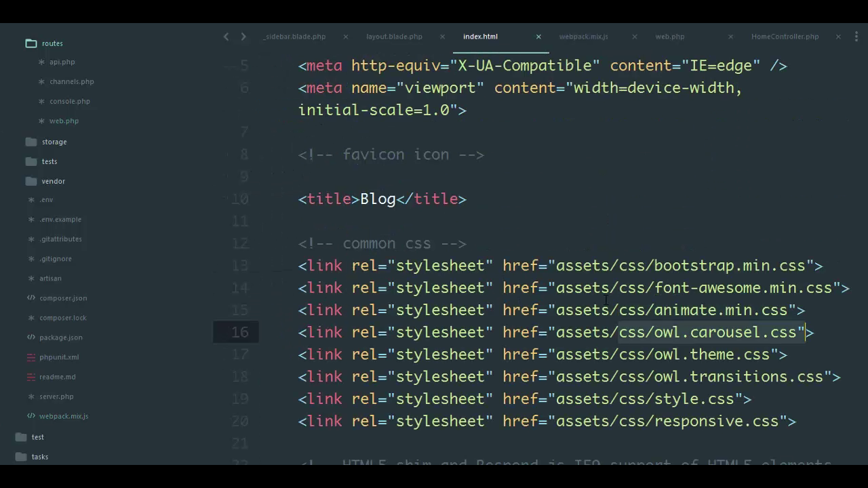
Task: Open the .env file
Action: click(x=46, y=200)
